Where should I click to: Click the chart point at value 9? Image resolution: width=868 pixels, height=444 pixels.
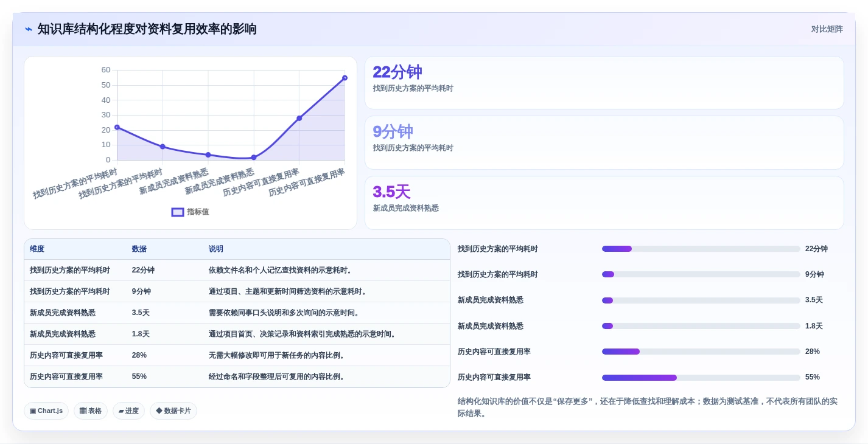pos(163,147)
